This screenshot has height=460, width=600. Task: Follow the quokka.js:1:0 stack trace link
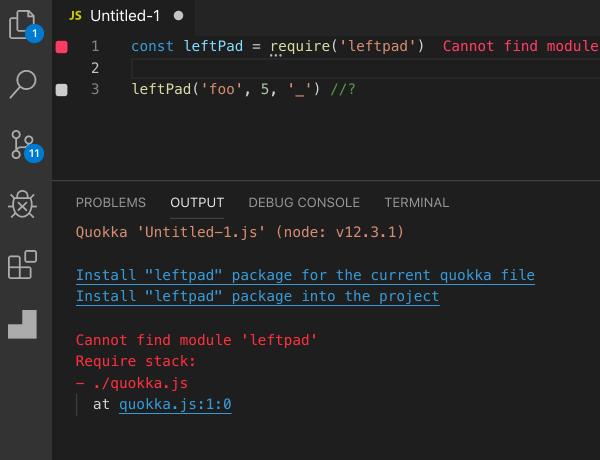click(175, 405)
